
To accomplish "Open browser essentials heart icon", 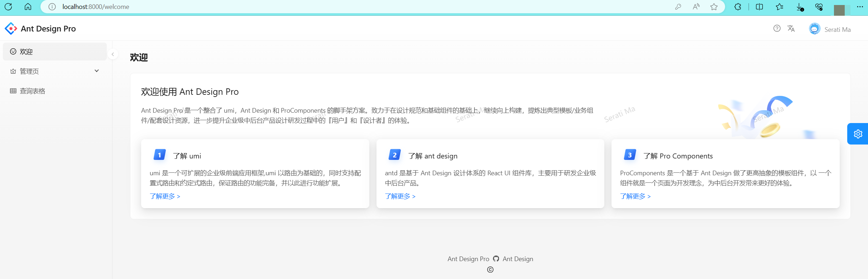I will tap(819, 7).
